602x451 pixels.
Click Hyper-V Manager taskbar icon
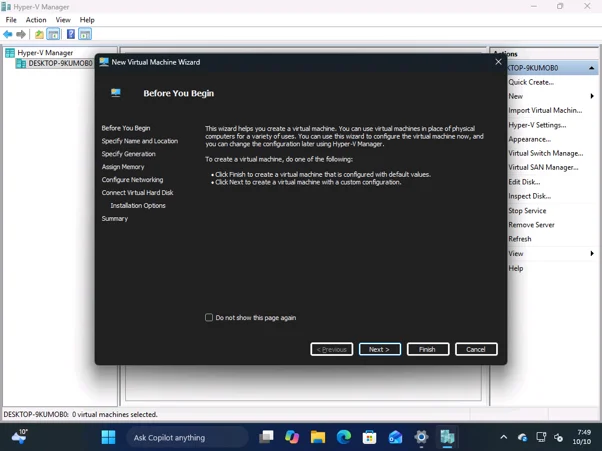point(447,437)
